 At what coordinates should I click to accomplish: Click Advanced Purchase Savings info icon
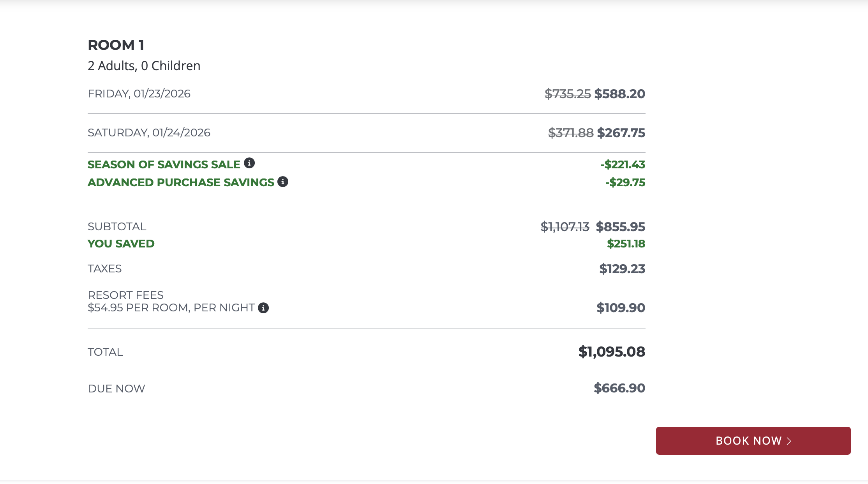point(283,182)
